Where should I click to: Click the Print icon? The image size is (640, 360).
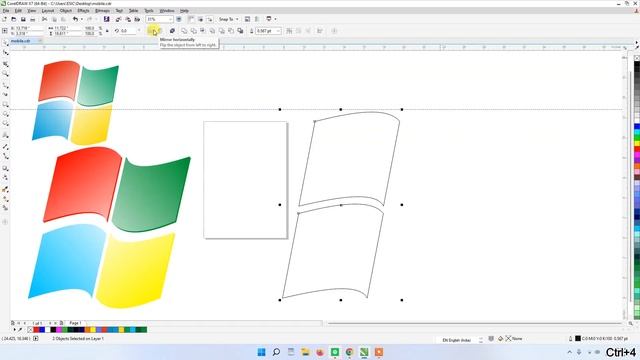[32, 19]
